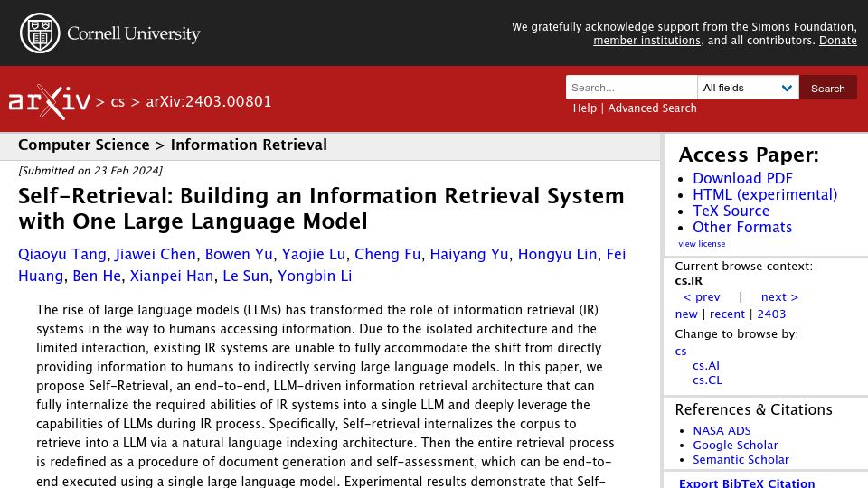Open author Hongyu Lin link
868x488 pixels.
tap(557, 255)
